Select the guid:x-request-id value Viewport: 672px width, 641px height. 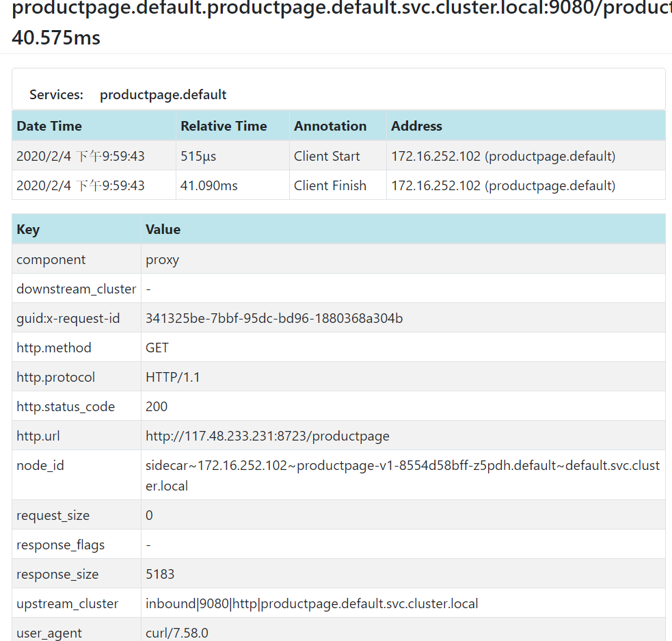(274, 319)
